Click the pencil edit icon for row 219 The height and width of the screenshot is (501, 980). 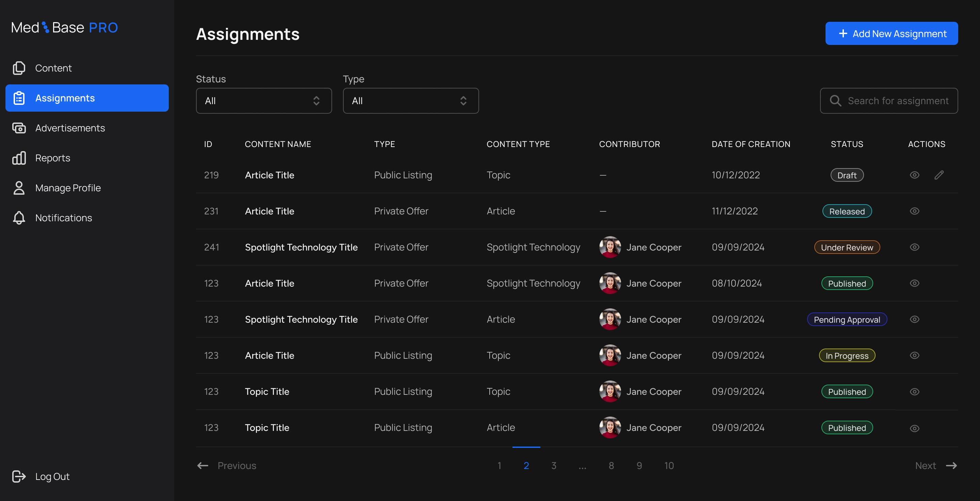tap(938, 175)
